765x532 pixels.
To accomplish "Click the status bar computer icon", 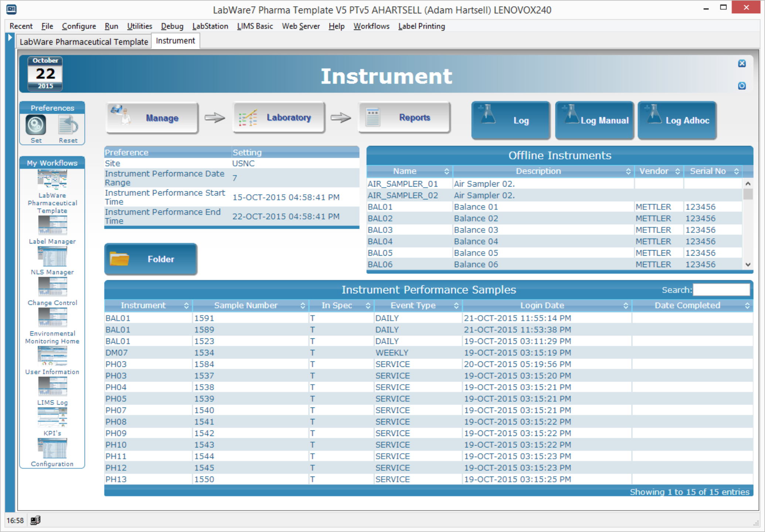I will [35, 520].
